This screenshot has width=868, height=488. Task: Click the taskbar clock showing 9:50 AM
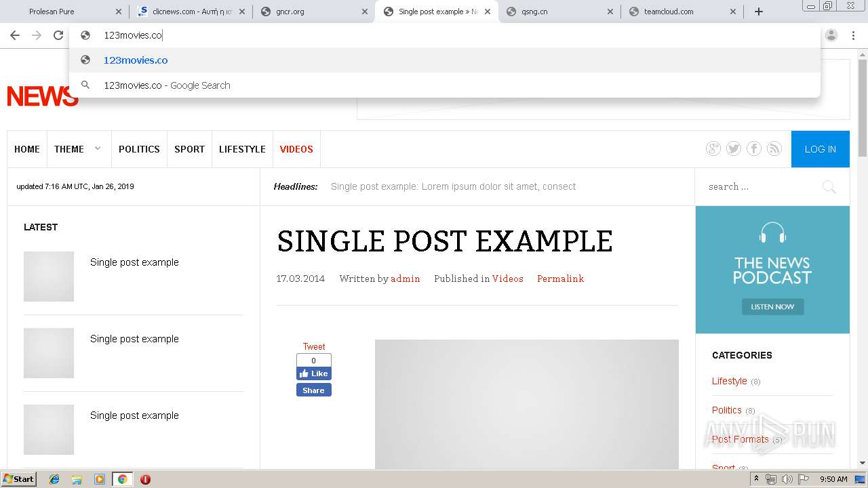(x=833, y=479)
